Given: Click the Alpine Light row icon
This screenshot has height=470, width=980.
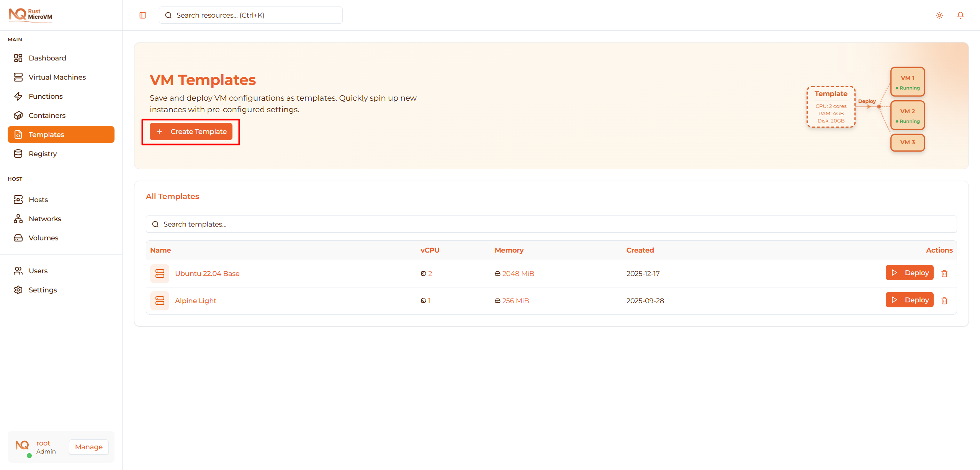Looking at the screenshot, I should tap(160, 301).
